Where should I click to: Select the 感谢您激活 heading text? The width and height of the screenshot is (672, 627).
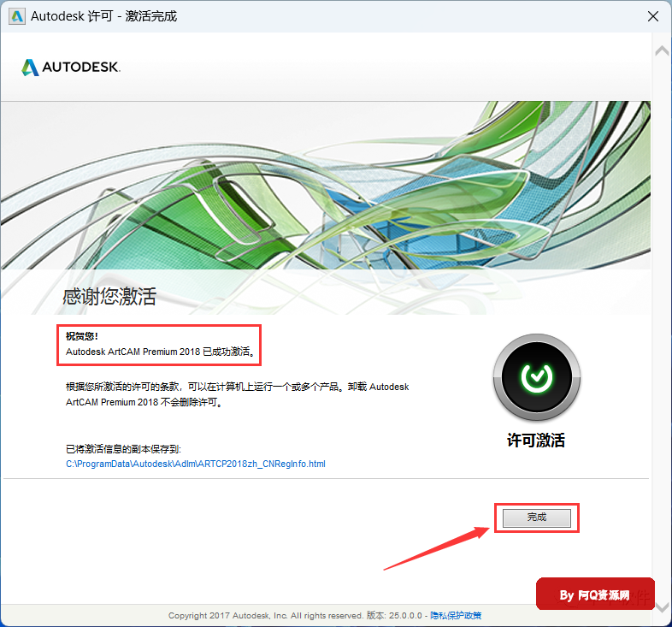pos(109,296)
